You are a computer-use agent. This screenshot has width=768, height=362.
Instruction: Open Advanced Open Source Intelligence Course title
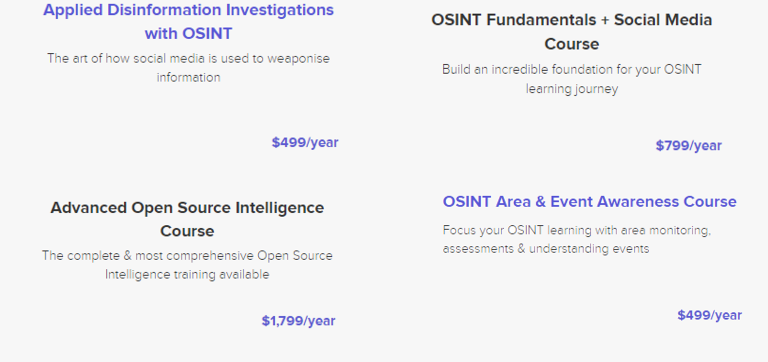click(187, 219)
